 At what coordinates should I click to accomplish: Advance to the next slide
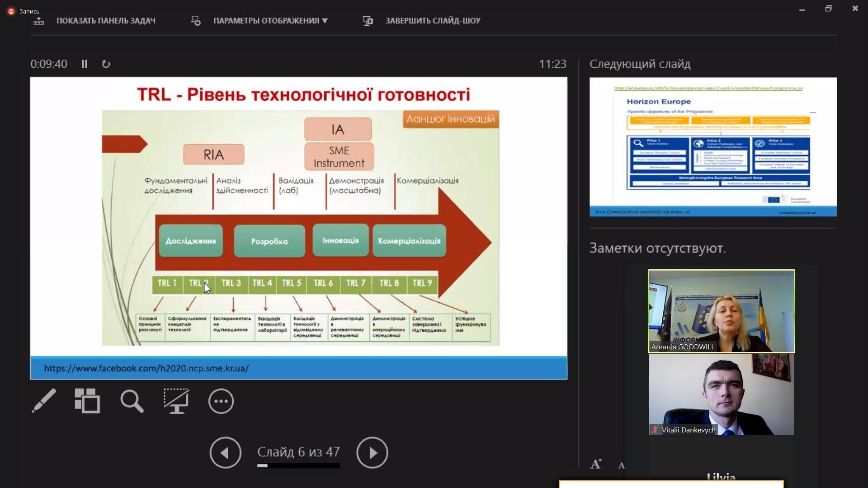372,452
